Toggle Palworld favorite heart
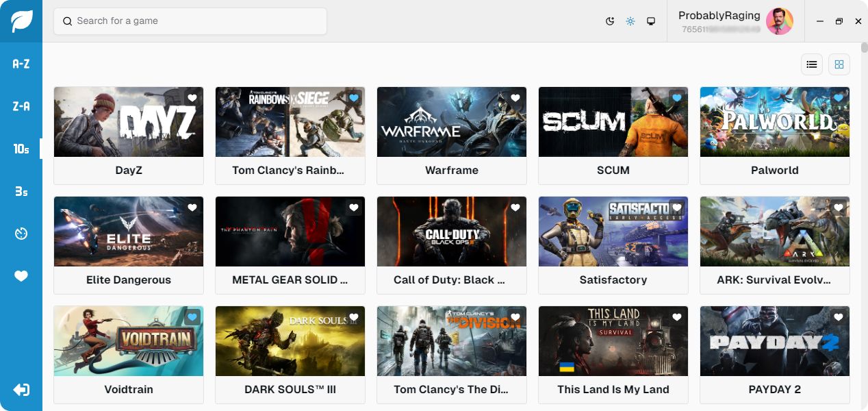 [839, 98]
